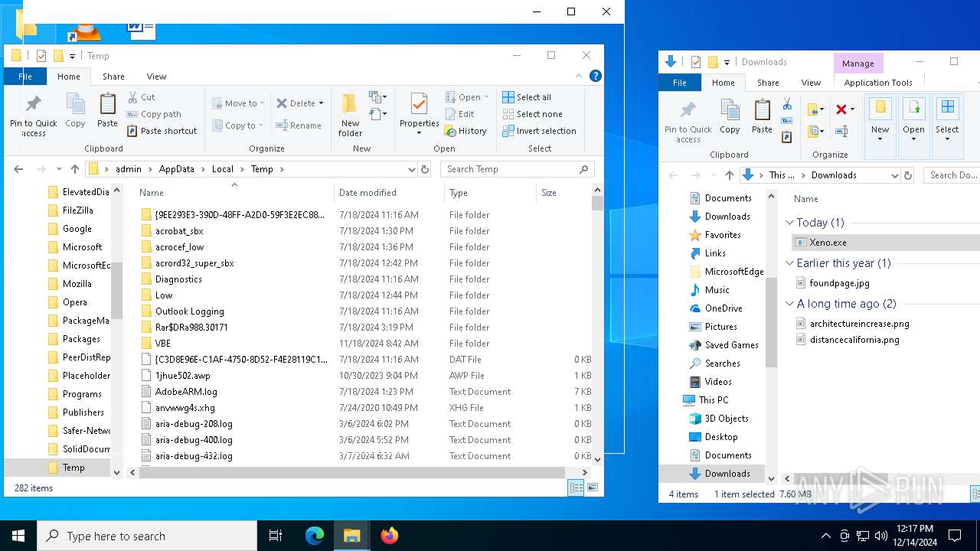This screenshot has height=551, width=980.
Task: Select the AdobeARM.log file
Action: 186,392
